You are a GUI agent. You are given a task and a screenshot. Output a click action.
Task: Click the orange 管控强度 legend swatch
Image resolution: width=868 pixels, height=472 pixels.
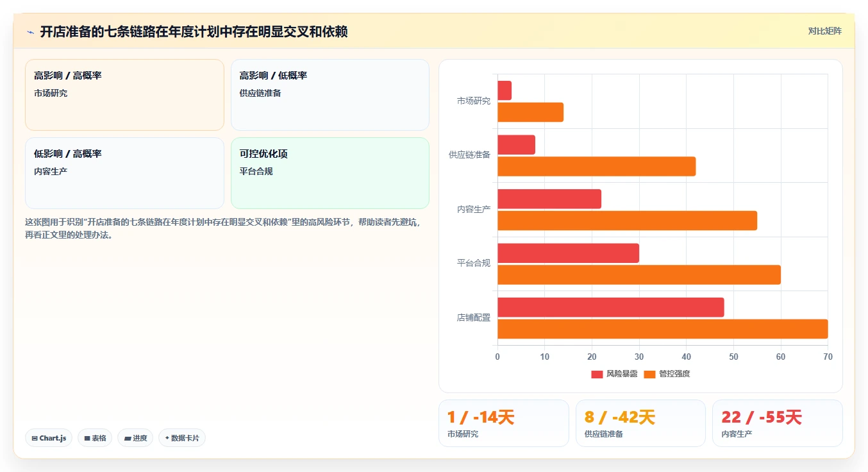649,375
